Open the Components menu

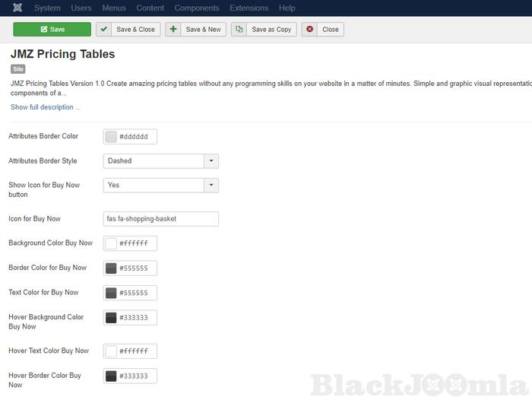(x=197, y=8)
